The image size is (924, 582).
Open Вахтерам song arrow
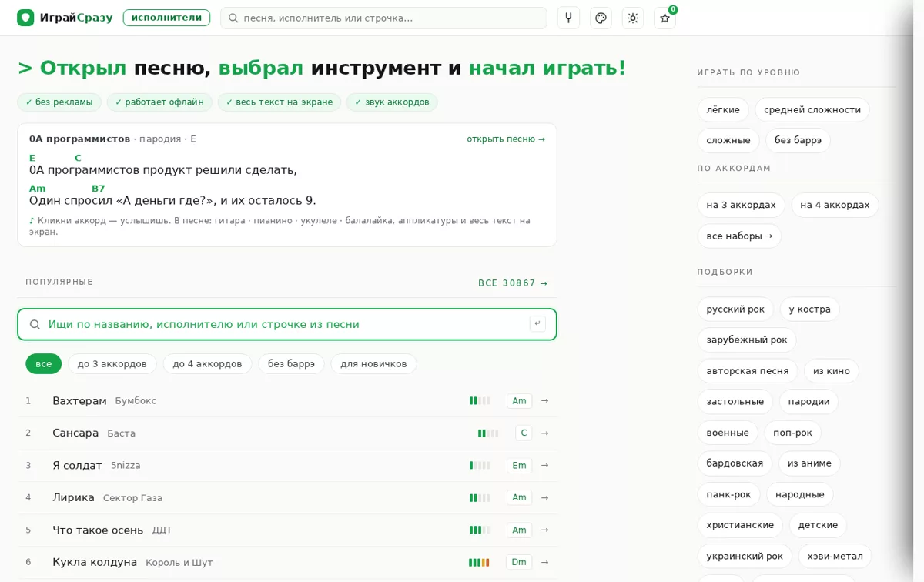[x=544, y=401]
